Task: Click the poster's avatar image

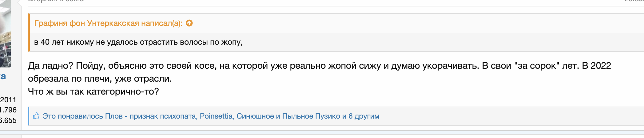Action: point(5,34)
